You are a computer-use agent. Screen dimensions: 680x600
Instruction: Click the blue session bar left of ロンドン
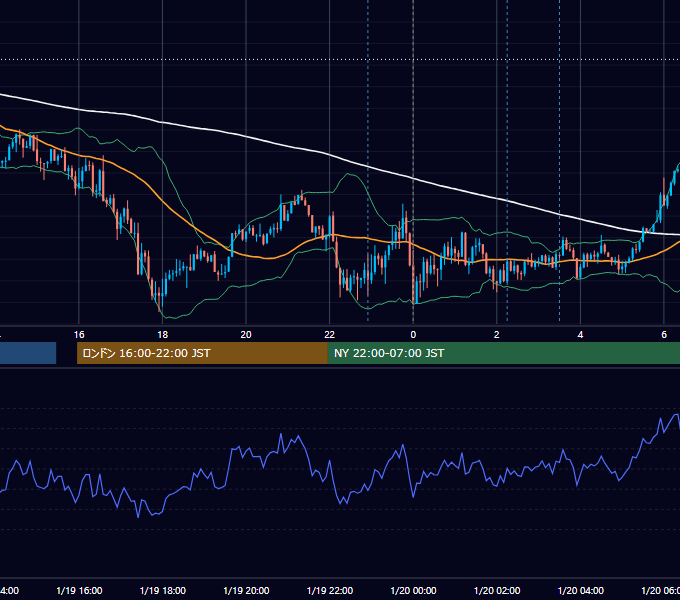(x=28, y=353)
